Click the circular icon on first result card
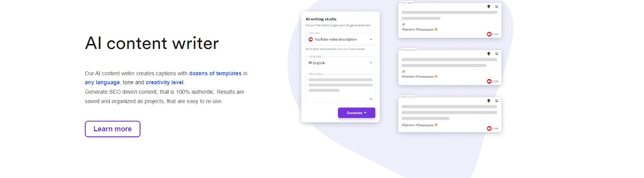Screen dimensions: 644x178 pos(497,6)
